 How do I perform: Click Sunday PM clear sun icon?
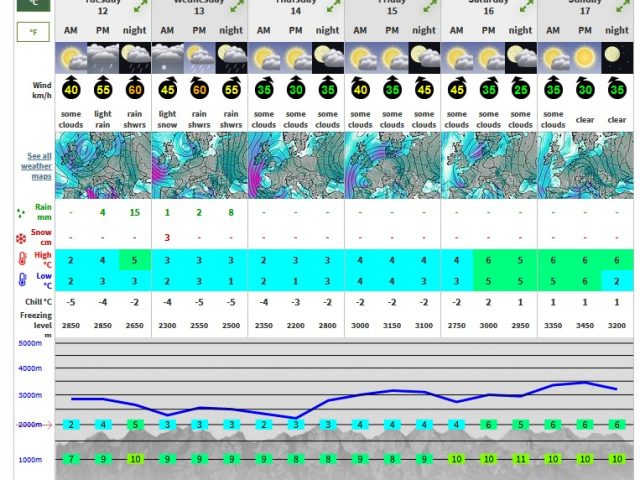pyautogui.click(x=585, y=58)
